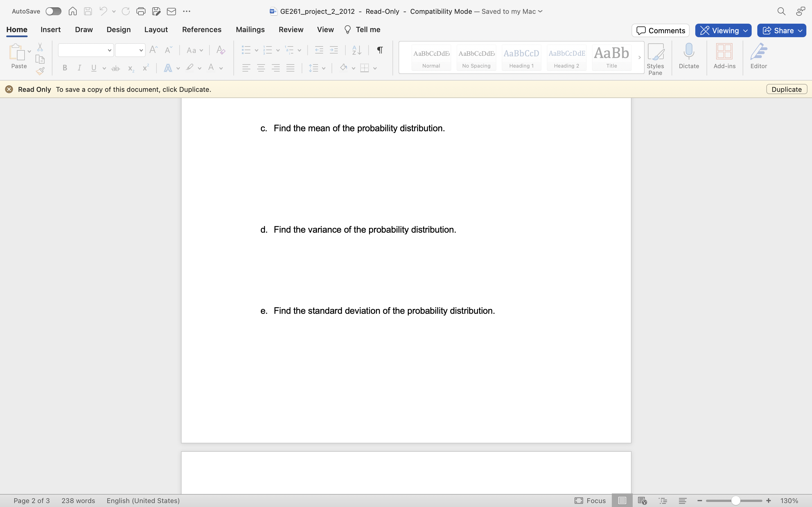Click the Print icon in title bar

coord(141,11)
